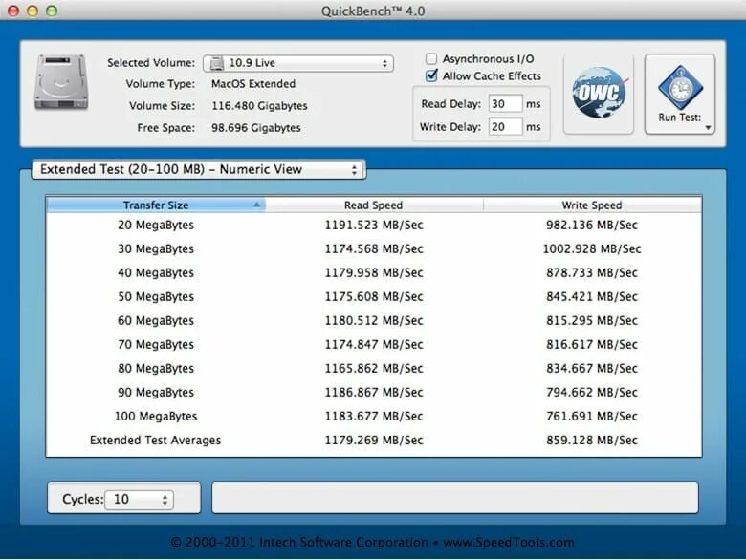Select the 100 MegaBytes row
Screen dimensions: 746x560
pyautogui.click(x=373, y=416)
